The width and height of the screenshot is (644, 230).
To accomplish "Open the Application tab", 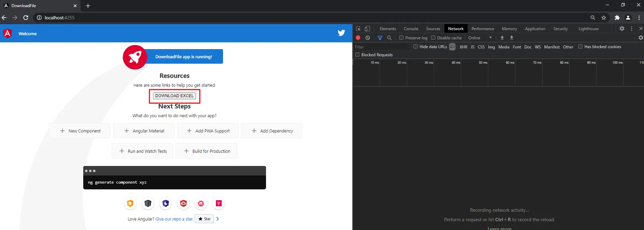I will pos(535,29).
